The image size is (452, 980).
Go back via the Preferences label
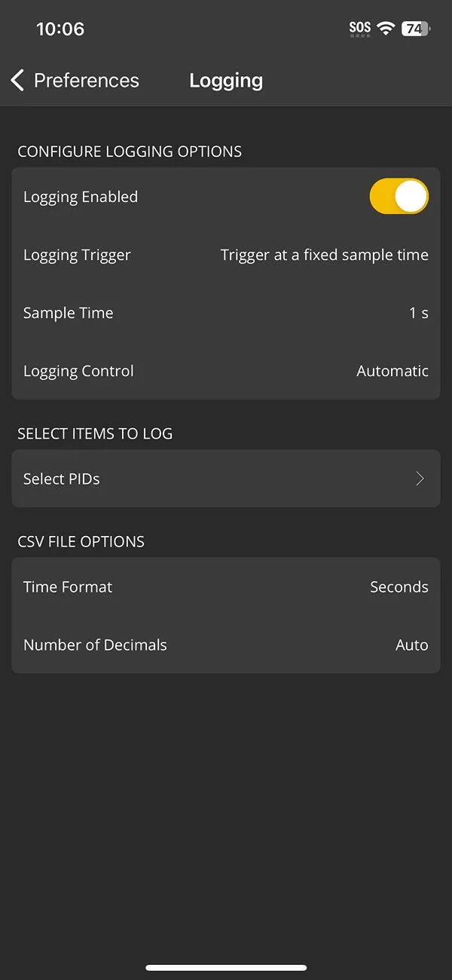[x=87, y=80]
